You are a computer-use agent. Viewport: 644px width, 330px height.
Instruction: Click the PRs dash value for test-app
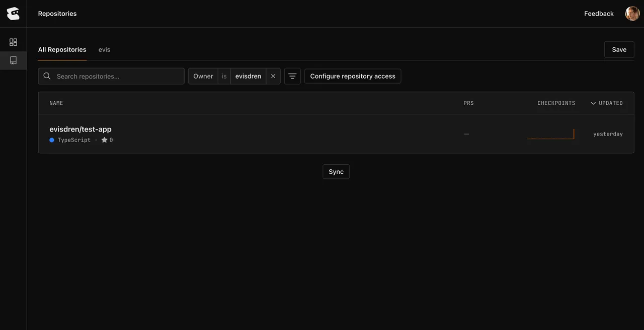click(466, 134)
